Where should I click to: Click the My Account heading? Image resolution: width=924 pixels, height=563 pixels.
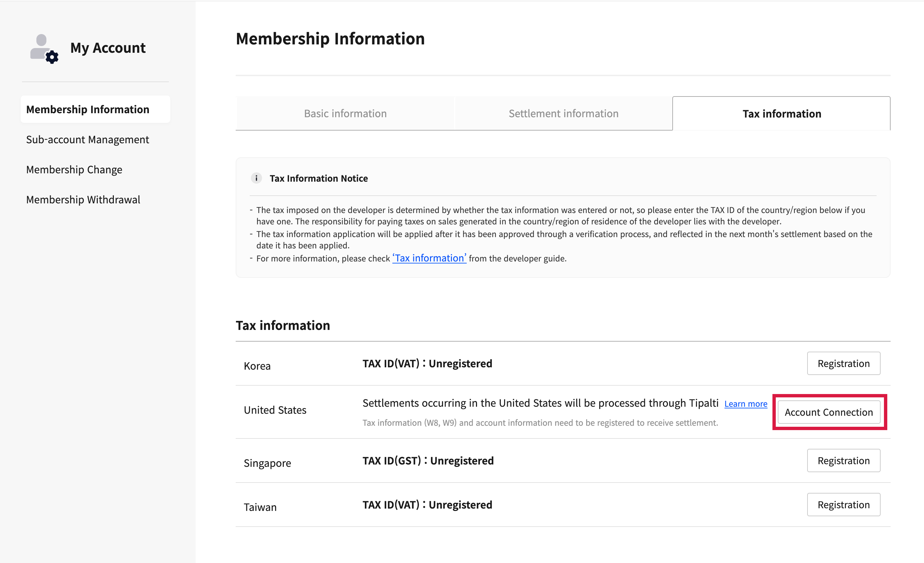[x=108, y=48]
